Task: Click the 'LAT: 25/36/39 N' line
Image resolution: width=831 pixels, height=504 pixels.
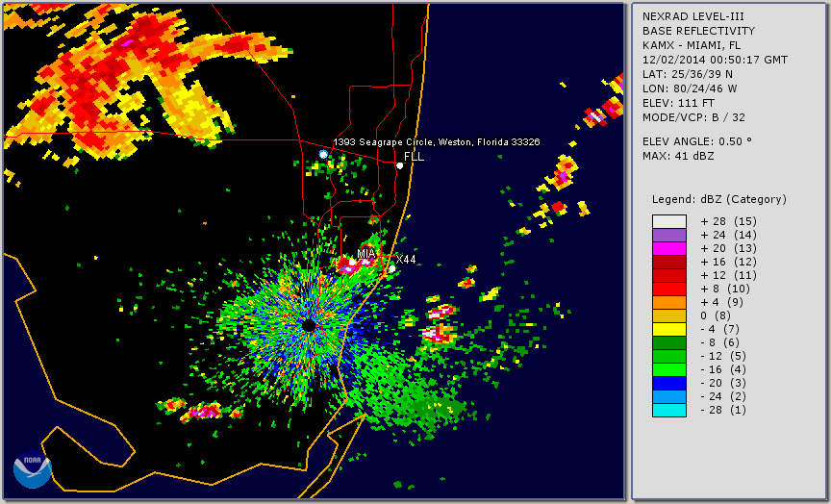Action: point(688,74)
